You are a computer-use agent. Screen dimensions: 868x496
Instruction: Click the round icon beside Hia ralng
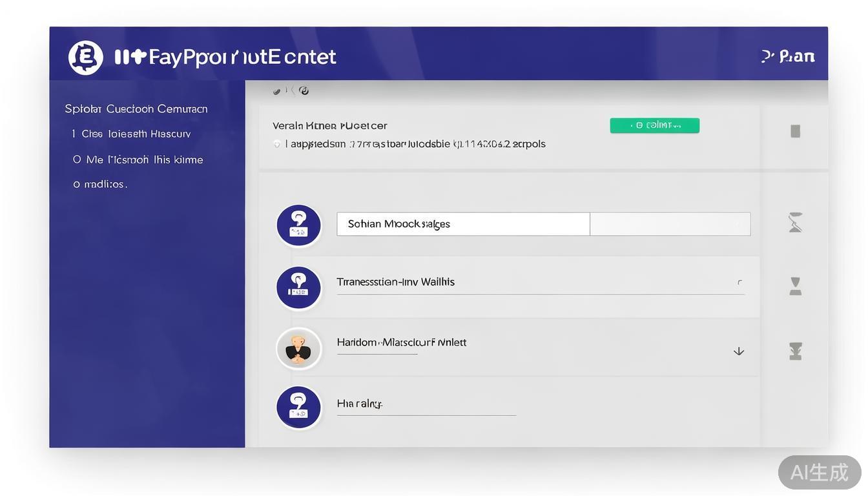coord(298,408)
